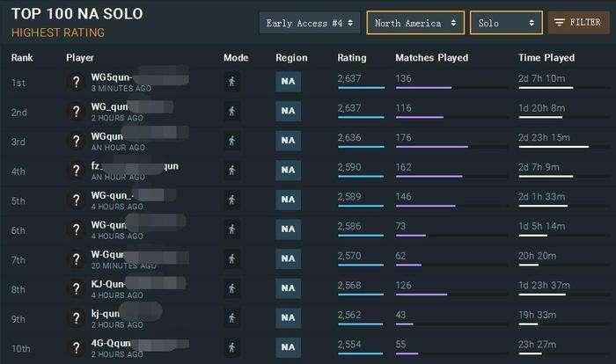Click the NA region badge for 9th place
Viewport: 616px width, 364px height.
click(x=288, y=317)
